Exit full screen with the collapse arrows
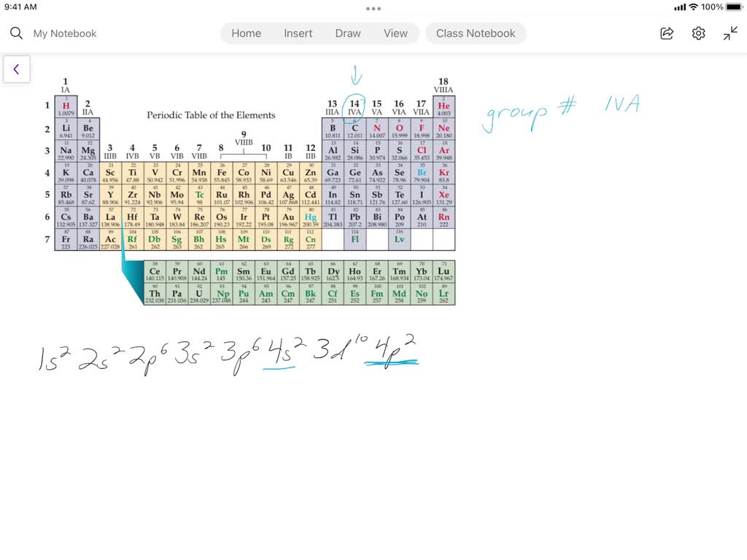 [x=729, y=33]
